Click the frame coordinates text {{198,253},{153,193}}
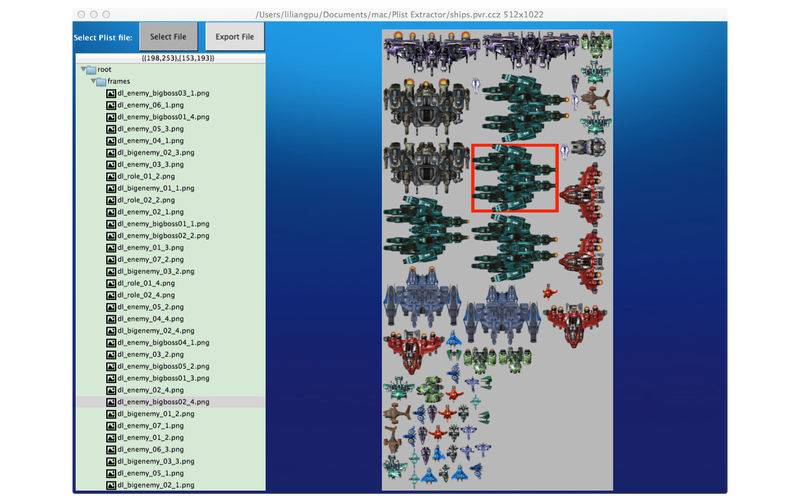This screenshot has height=500, width=800. pos(178,58)
